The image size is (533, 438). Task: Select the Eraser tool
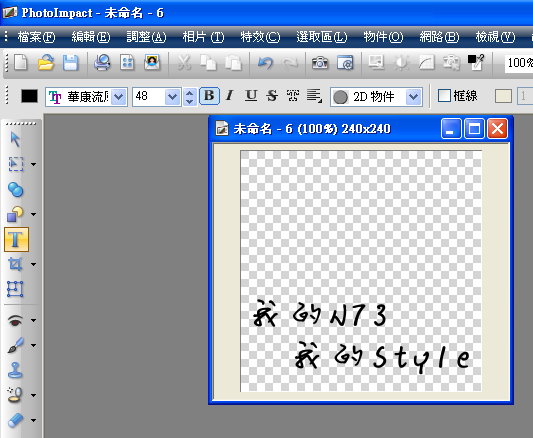tap(16, 420)
